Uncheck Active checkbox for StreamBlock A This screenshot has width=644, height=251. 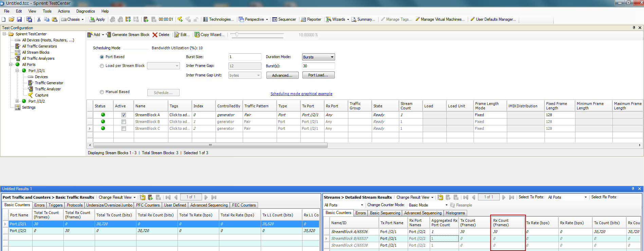tap(124, 115)
